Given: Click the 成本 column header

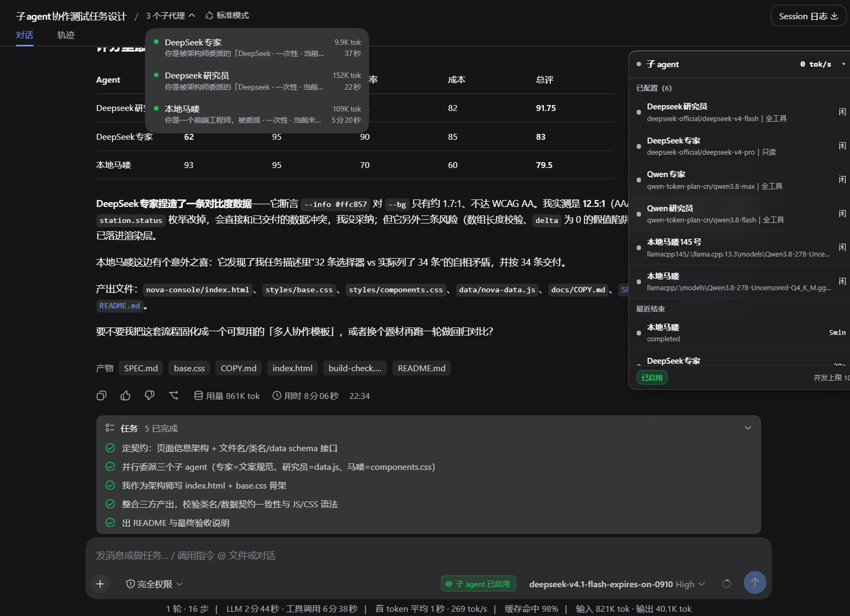Looking at the screenshot, I should click(x=456, y=79).
